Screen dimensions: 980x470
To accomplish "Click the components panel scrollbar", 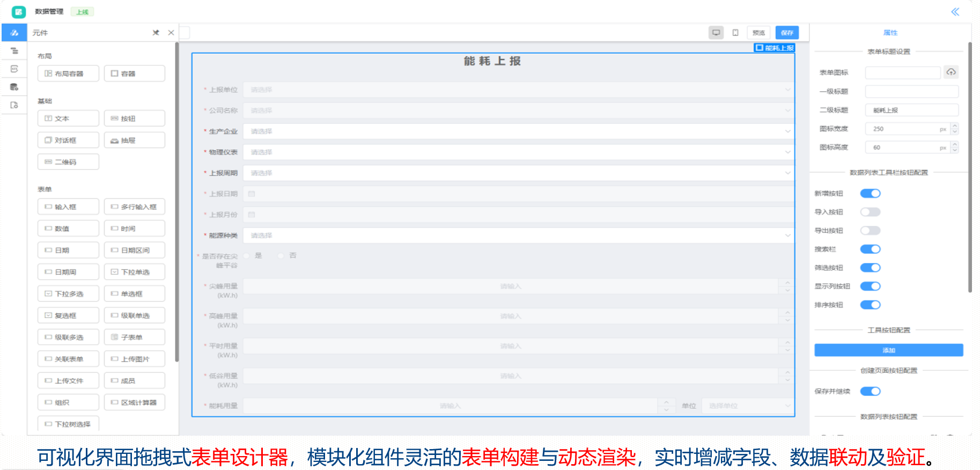I will [x=177, y=201].
